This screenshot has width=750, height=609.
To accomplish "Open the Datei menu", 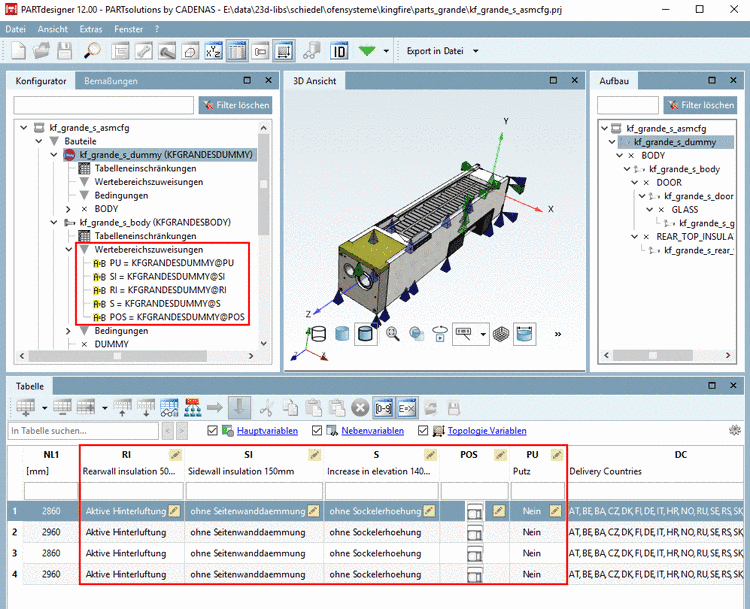I will [15, 29].
